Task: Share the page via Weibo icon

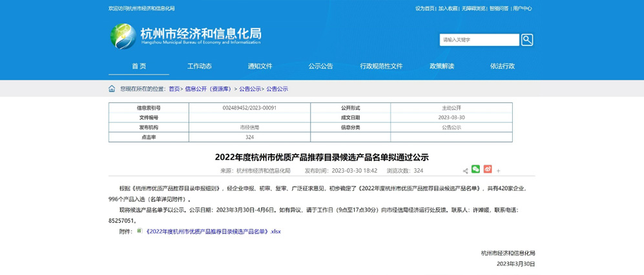Action: [488, 170]
